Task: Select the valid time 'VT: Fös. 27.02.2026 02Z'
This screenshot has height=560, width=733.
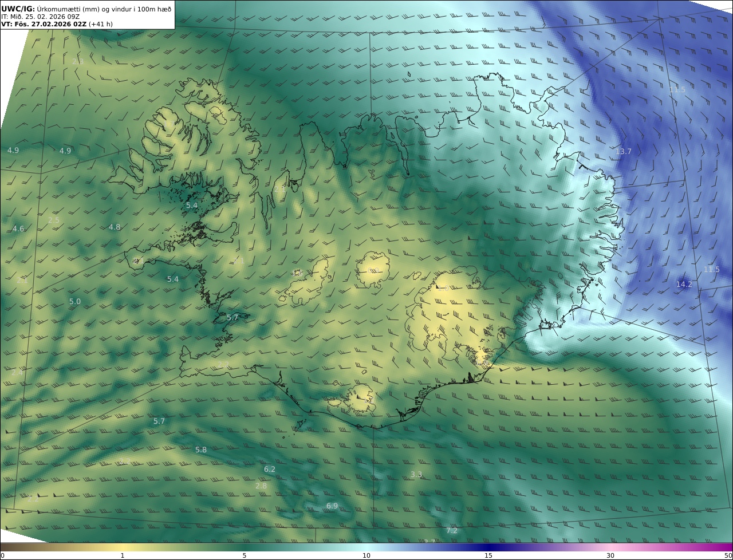Action: click(x=44, y=25)
